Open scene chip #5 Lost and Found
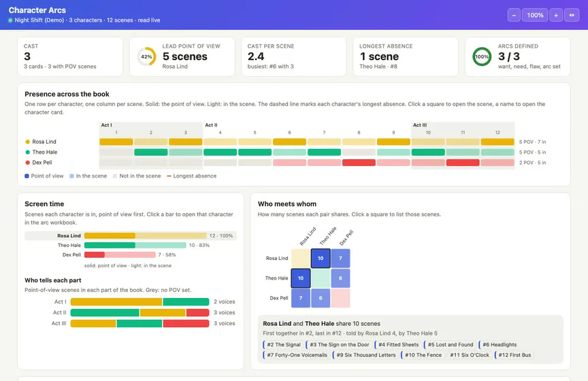 450,345
